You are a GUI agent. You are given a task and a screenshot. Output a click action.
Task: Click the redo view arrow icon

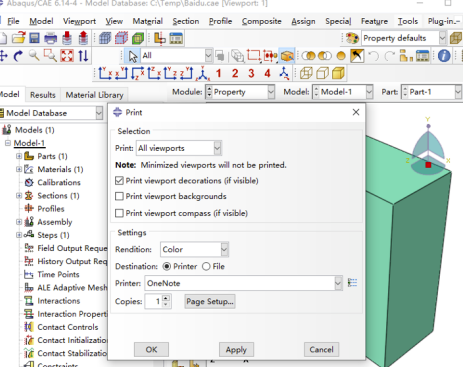[389, 56]
